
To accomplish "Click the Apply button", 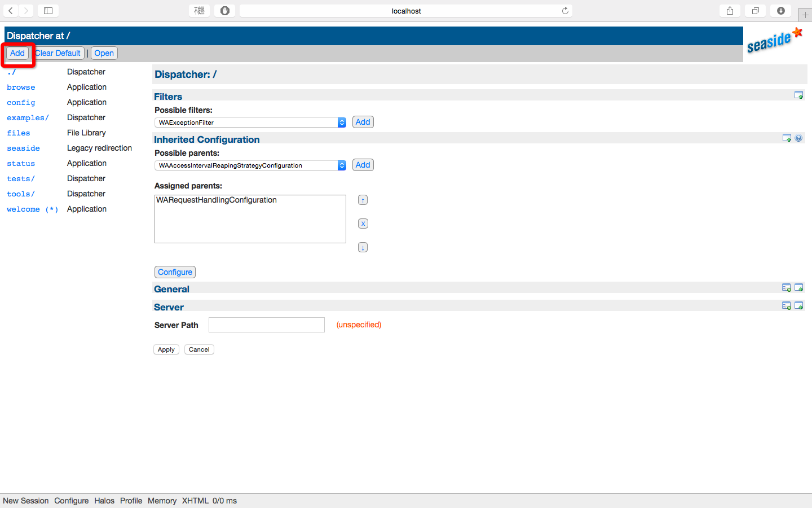I will (x=166, y=349).
